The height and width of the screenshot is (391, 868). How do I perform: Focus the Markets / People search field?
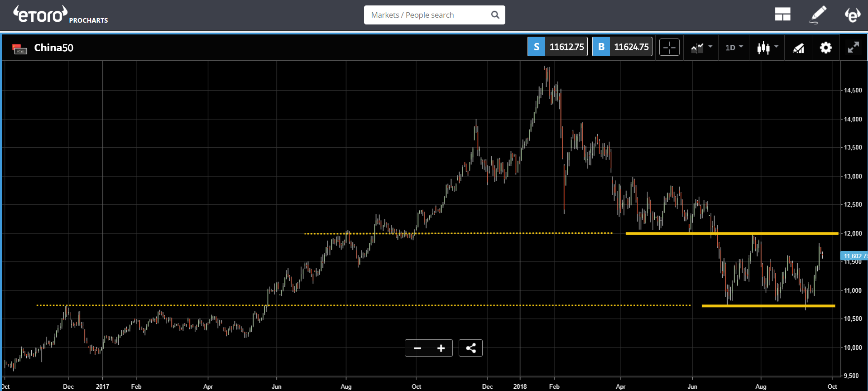pos(434,15)
